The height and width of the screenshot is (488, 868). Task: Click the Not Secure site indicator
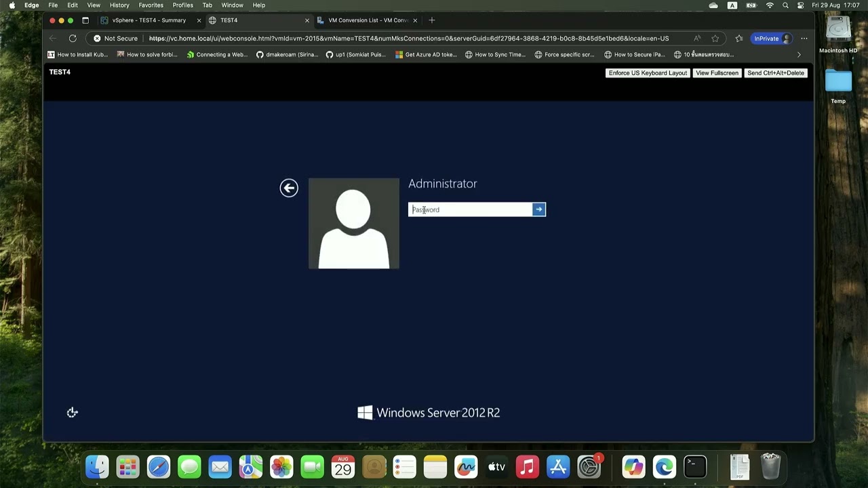[116, 39]
